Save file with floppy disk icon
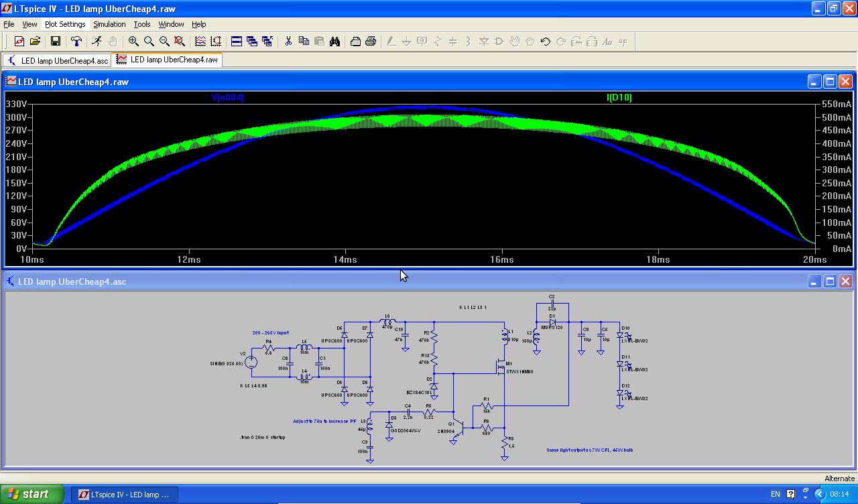Viewport: 858px width, 504px height. pyautogui.click(x=56, y=42)
